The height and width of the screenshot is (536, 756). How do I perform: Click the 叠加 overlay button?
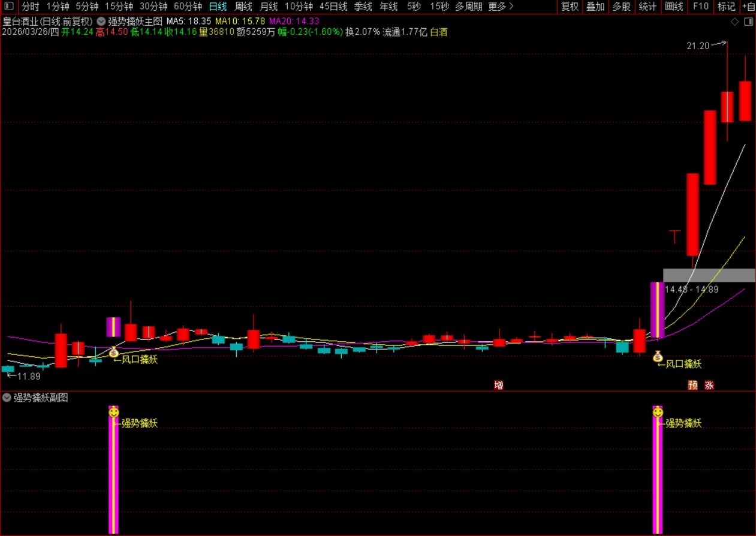(x=595, y=7)
